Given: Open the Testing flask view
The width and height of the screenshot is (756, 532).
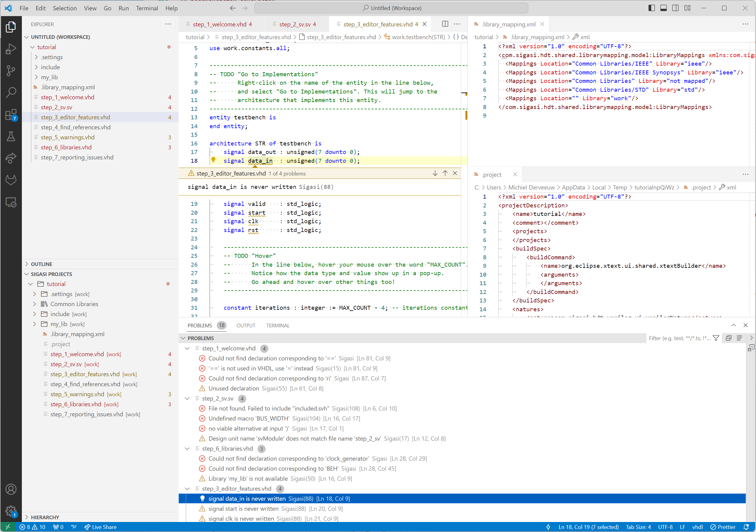Looking at the screenshot, I should click(11, 136).
